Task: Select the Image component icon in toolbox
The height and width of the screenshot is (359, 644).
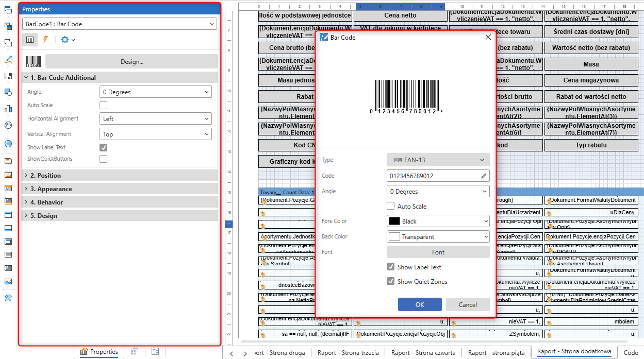Action: (x=8, y=282)
